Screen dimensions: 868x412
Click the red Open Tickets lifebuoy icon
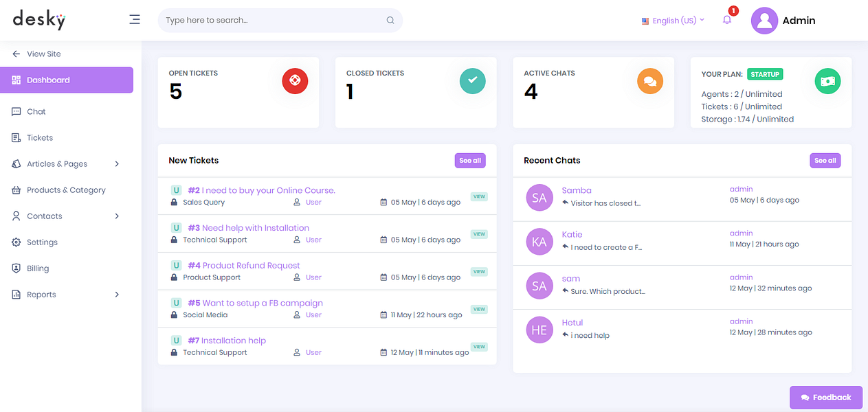tap(295, 81)
